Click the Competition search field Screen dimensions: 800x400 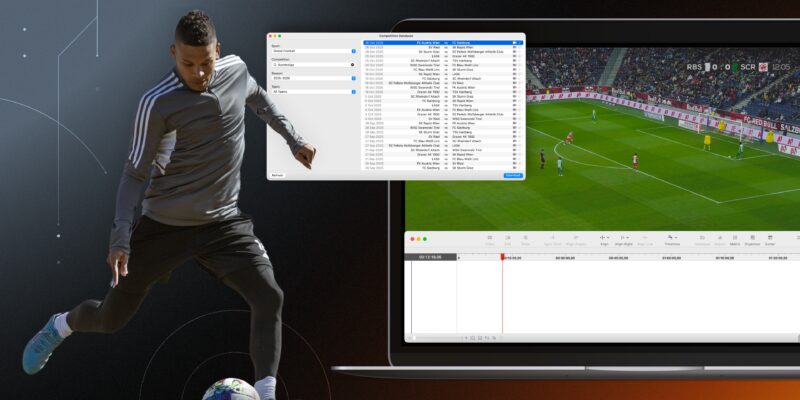310,64
